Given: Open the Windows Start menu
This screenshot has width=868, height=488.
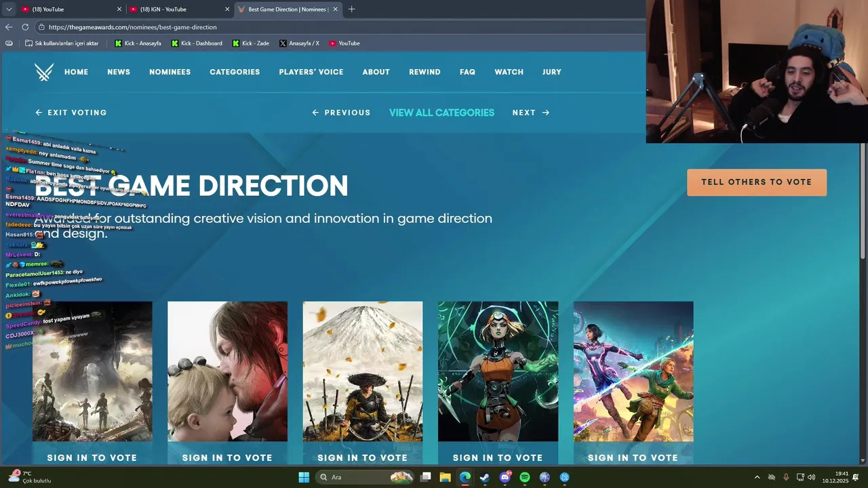Looking at the screenshot, I should [303, 477].
